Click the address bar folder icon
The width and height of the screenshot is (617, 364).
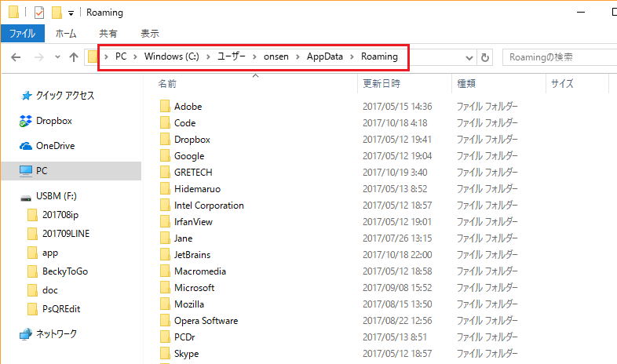pos(92,57)
